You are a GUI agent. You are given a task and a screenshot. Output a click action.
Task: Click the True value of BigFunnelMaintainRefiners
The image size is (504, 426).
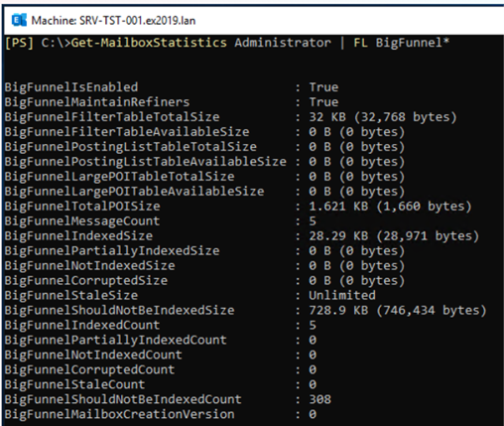[x=323, y=102]
